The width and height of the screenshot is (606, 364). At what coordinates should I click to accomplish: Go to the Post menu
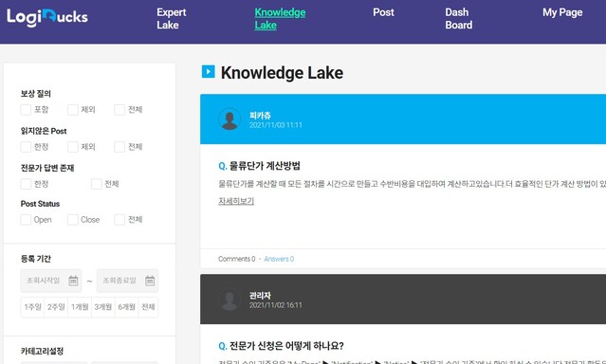point(383,12)
